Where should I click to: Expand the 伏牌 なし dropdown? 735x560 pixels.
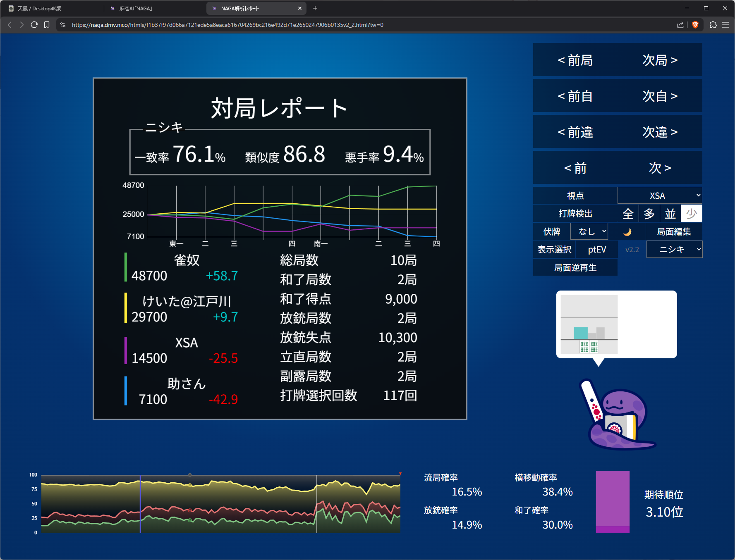(589, 231)
